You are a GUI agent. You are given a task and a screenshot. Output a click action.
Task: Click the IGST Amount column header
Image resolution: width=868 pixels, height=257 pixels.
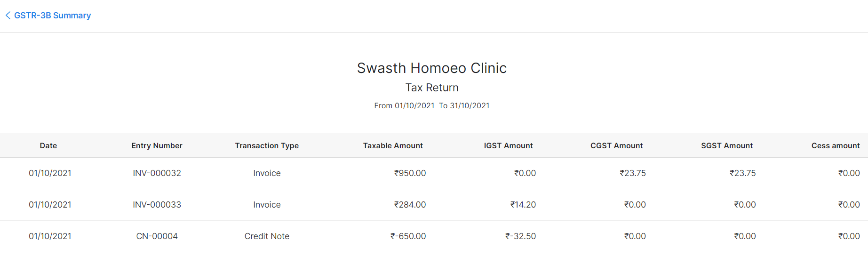[508, 146]
